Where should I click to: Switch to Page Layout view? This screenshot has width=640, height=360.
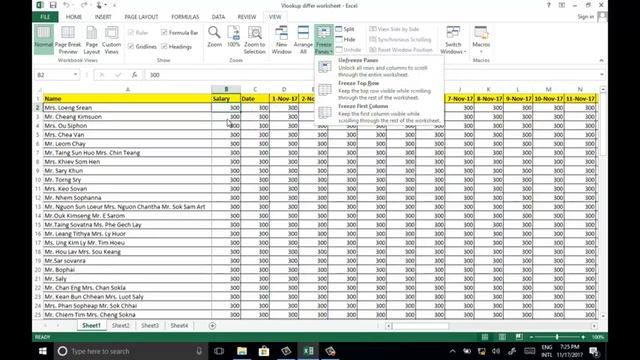tap(91, 39)
